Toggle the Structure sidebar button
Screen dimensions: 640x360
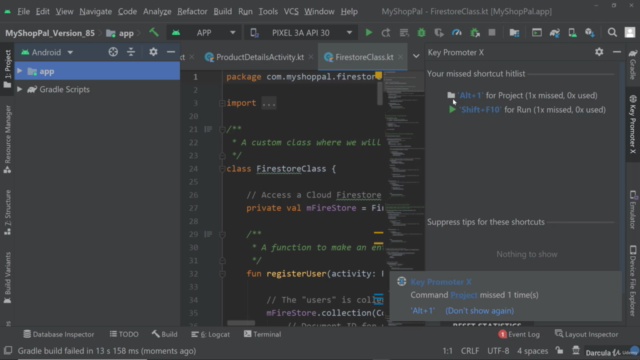pyautogui.click(x=7, y=212)
